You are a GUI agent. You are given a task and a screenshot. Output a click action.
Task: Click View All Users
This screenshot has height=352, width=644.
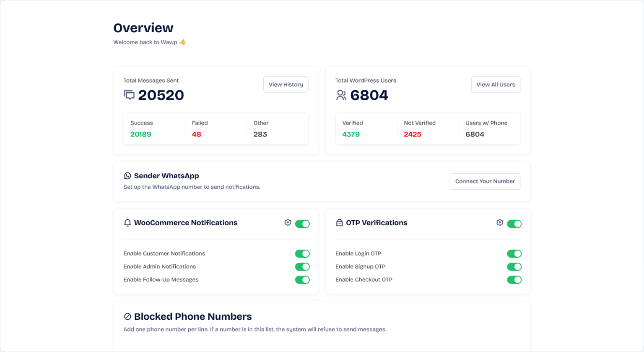(x=495, y=84)
